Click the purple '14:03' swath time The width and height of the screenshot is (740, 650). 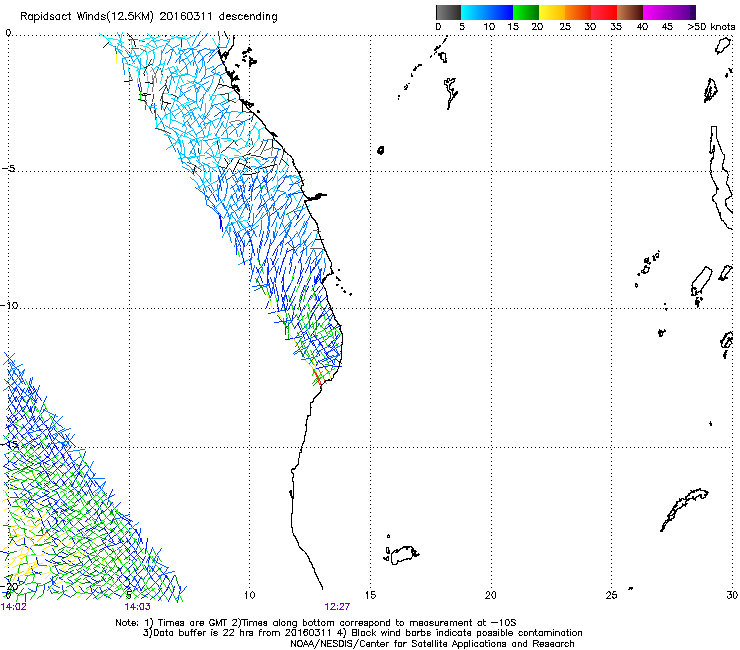[137, 607]
